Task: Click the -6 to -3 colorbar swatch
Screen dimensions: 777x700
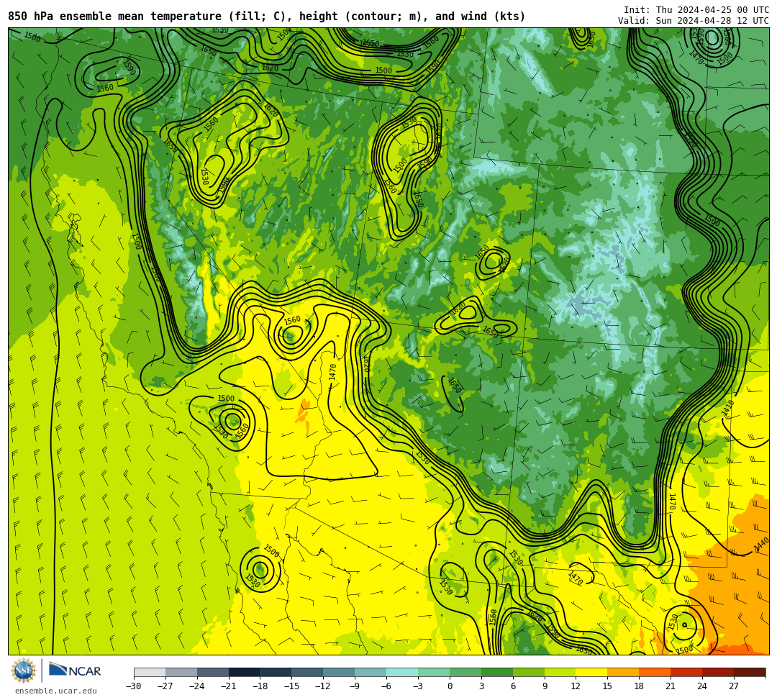Action: pyautogui.click(x=402, y=672)
